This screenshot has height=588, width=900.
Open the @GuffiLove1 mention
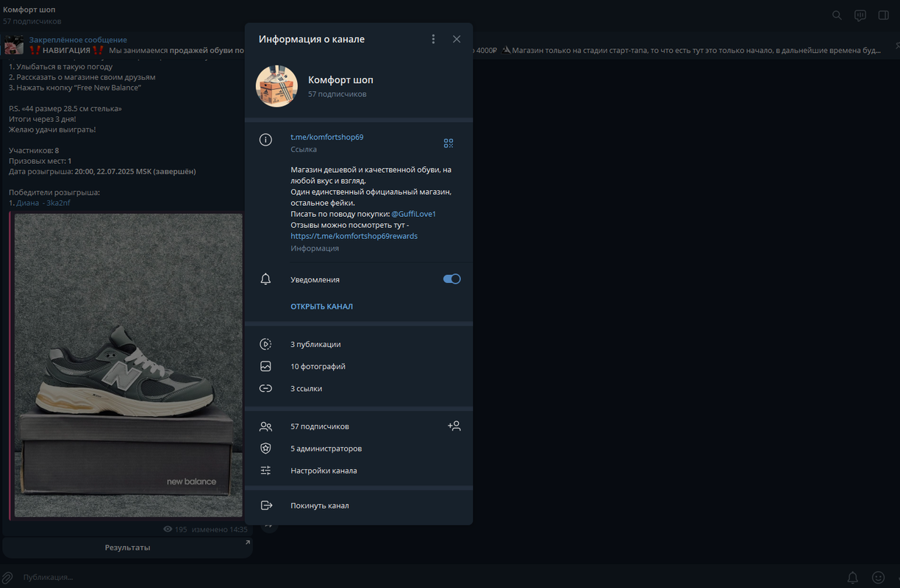(413, 214)
